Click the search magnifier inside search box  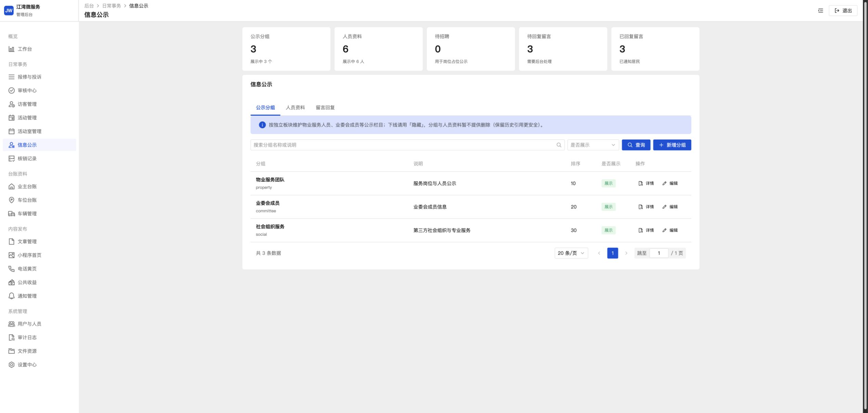click(559, 145)
